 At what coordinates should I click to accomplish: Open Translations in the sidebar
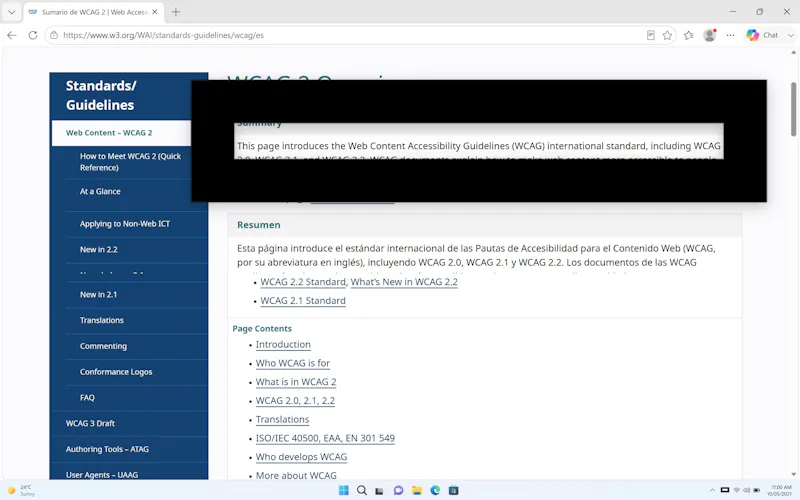tap(102, 320)
